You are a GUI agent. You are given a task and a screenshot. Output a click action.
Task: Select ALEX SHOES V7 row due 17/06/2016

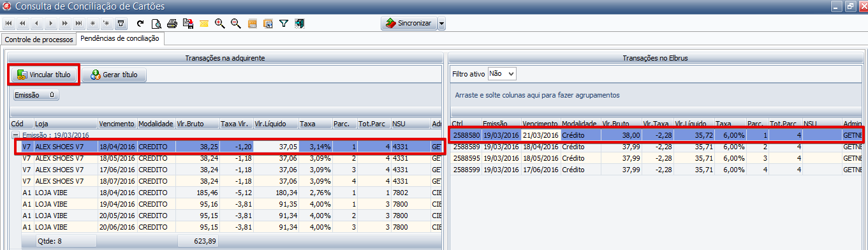(x=231, y=169)
